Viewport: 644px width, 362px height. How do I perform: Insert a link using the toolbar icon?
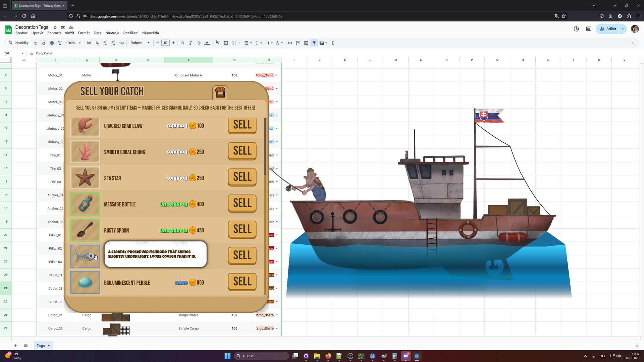tap(290, 43)
